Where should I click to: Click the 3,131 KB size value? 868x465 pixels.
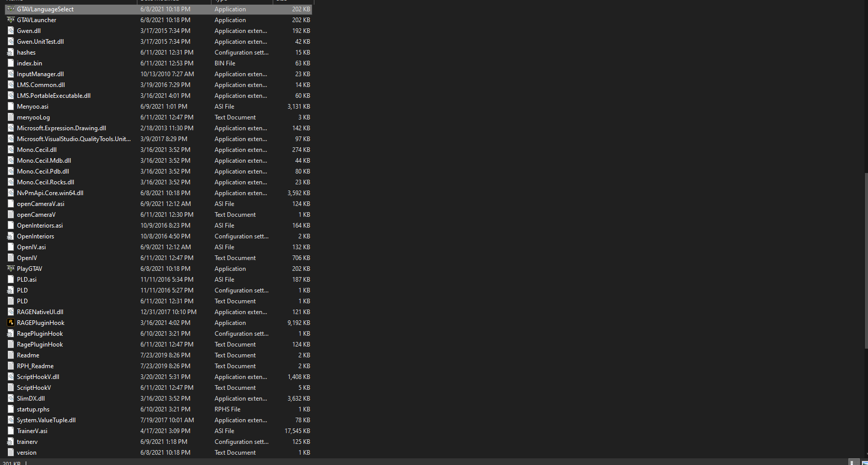point(298,107)
